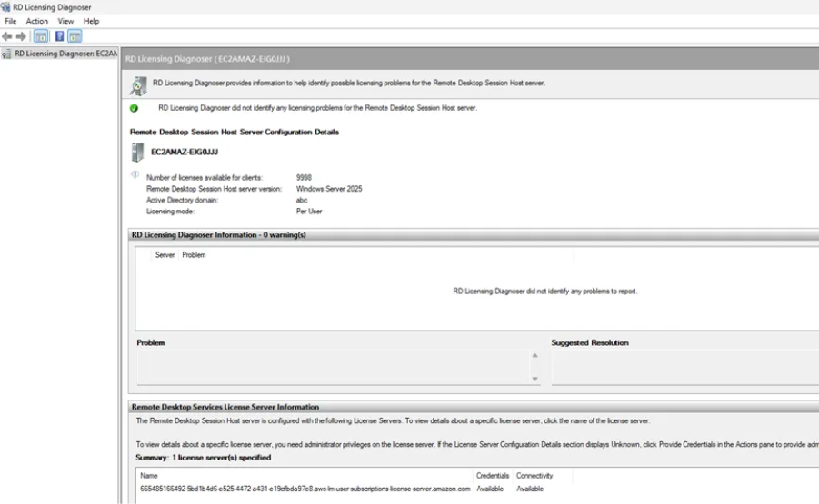Open the File menu
The height and width of the screenshot is (504, 819).
point(11,21)
